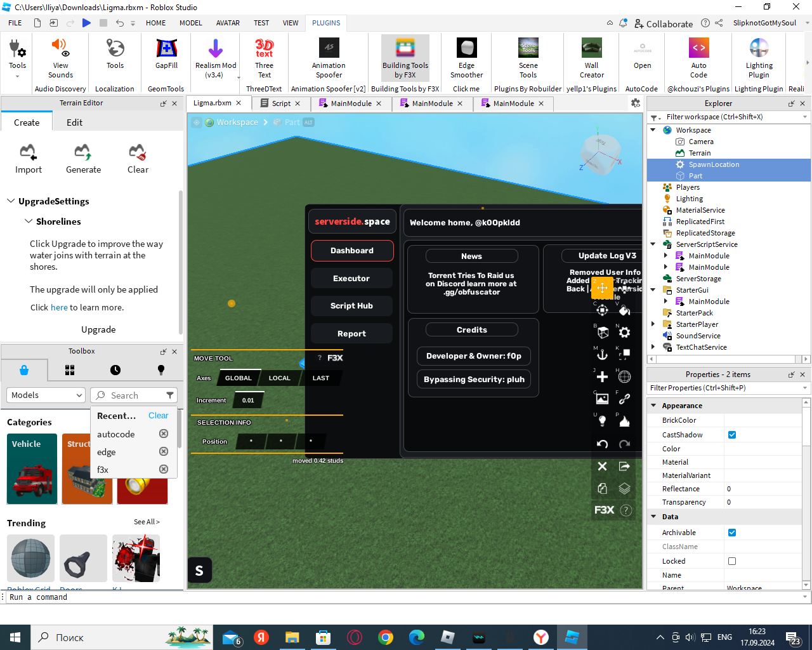This screenshot has height=650, width=812.
Task: Open the Auto Code plugin
Action: 698,58
